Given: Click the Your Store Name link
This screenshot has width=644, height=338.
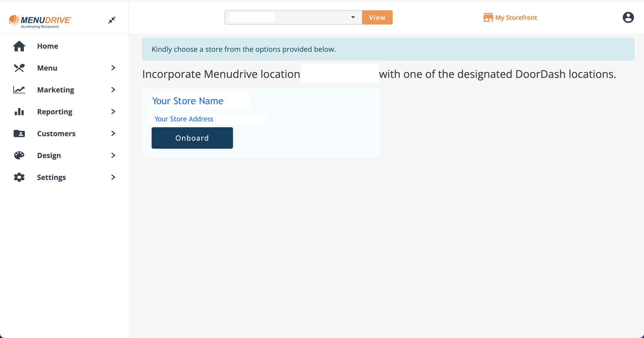Looking at the screenshot, I should click(188, 101).
